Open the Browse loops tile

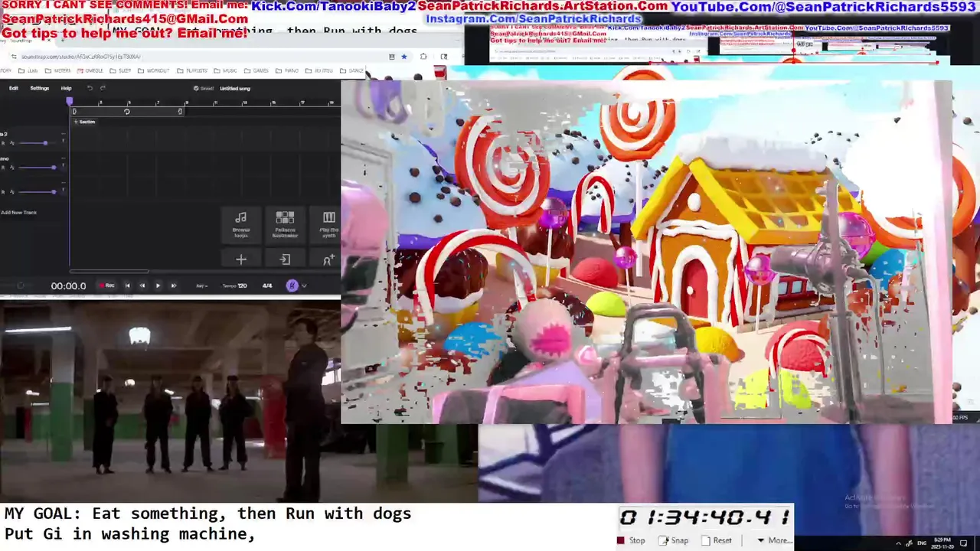240,224
